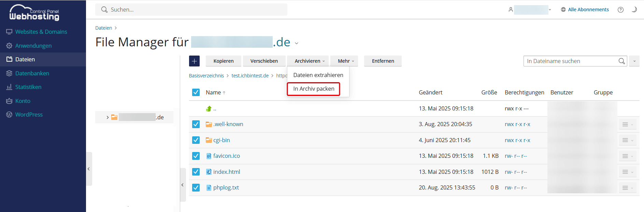Open the Statistiken sidebar section
644x212 pixels.
[28, 87]
